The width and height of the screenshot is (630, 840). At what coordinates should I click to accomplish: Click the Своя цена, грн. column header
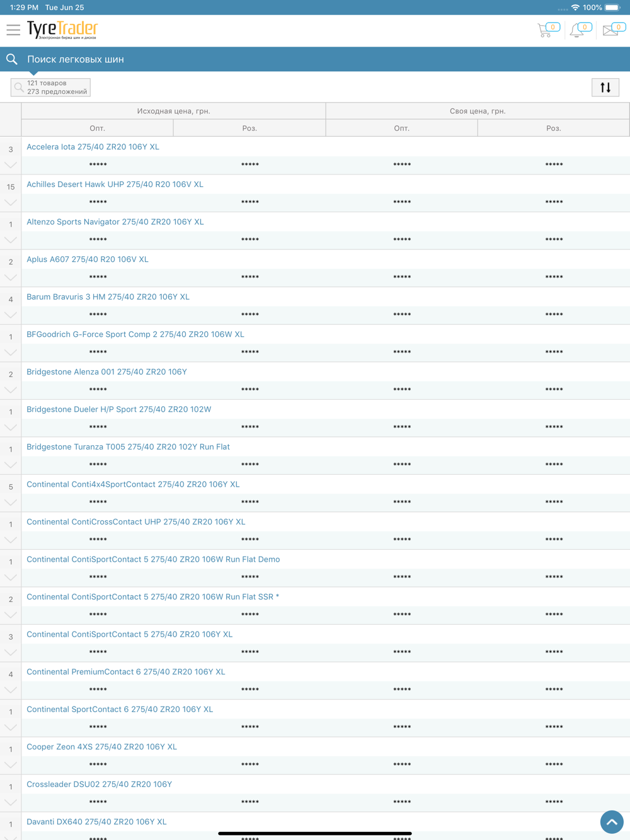pos(478,111)
